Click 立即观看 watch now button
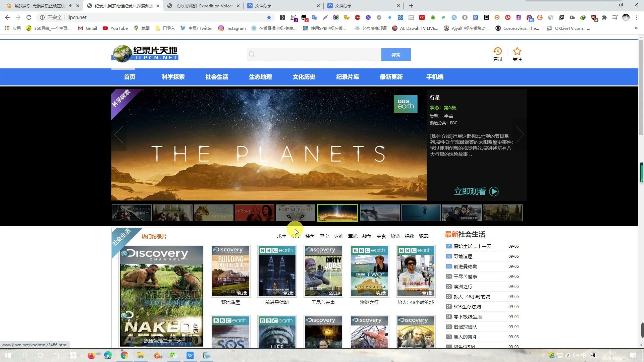Viewport: 644px width, 362px height. pos(476,191)
